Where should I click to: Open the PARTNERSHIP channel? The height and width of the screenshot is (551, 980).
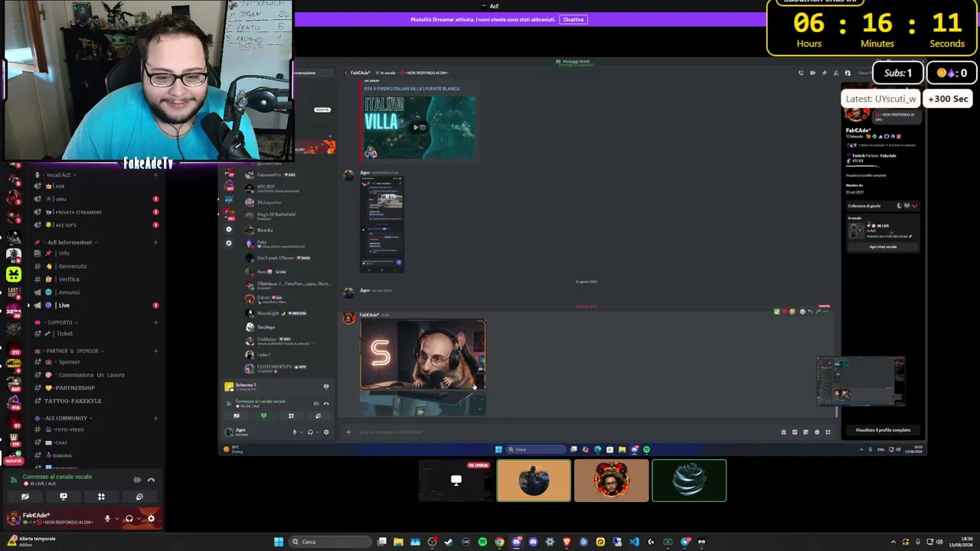pos(96,388)
